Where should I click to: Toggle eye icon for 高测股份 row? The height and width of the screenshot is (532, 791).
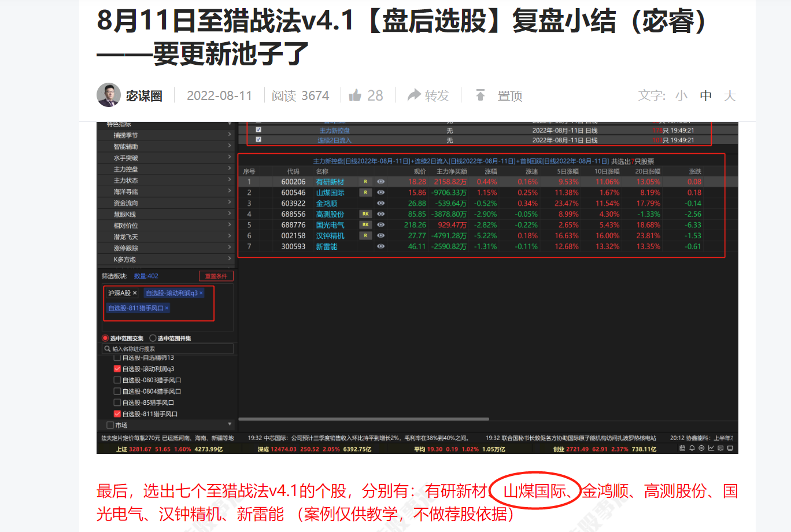coord(381,214)
